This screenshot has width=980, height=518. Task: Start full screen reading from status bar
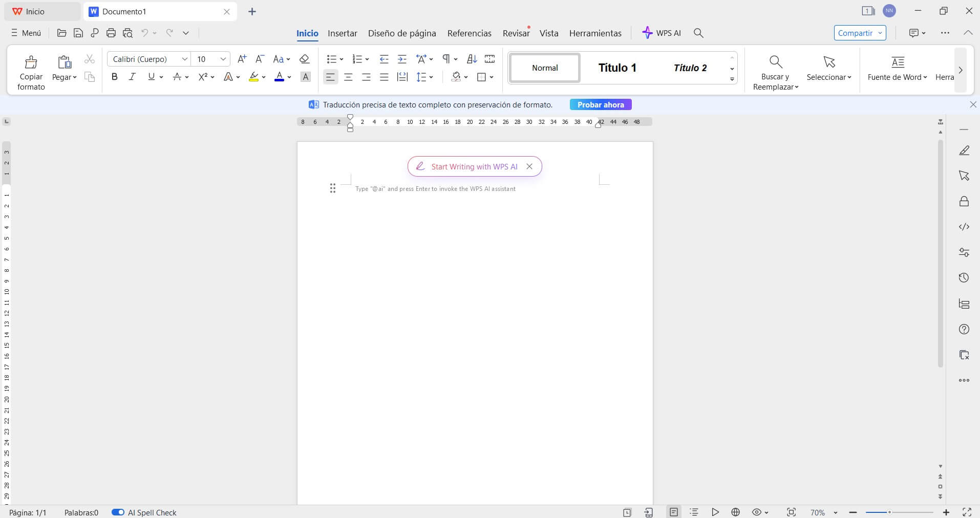(715, 512)
